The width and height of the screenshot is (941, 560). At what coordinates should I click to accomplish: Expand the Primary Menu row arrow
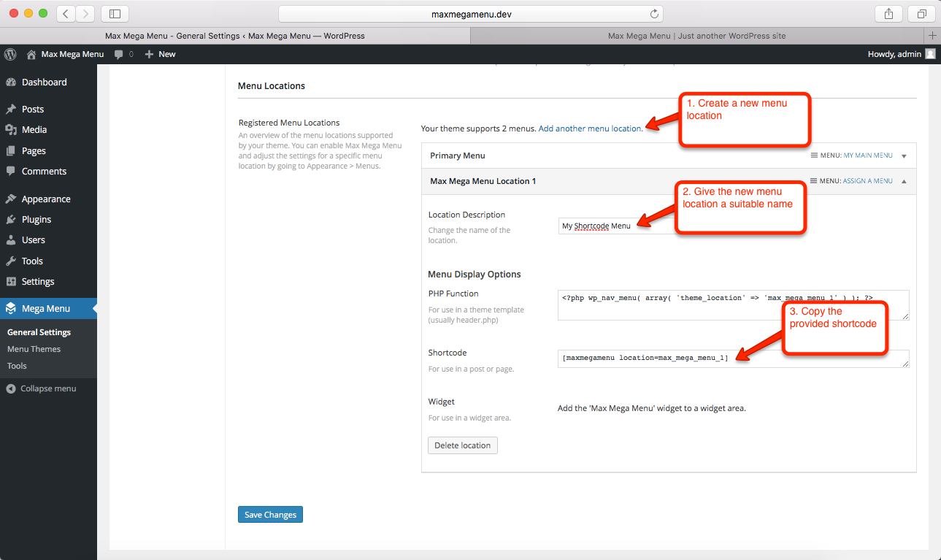(904, 156)
